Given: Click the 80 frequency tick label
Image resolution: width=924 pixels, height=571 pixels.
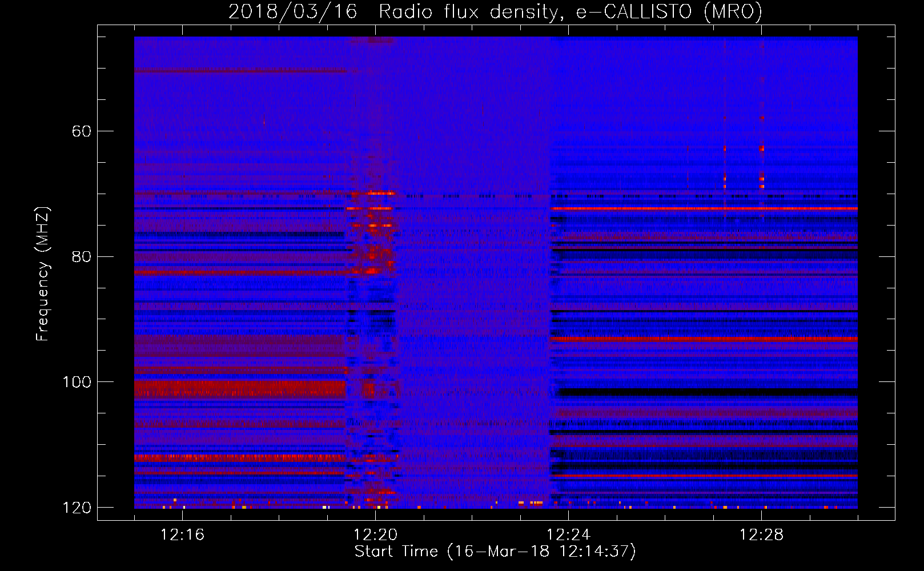Looking at the screenshot, I should click(x=81, y=256).
